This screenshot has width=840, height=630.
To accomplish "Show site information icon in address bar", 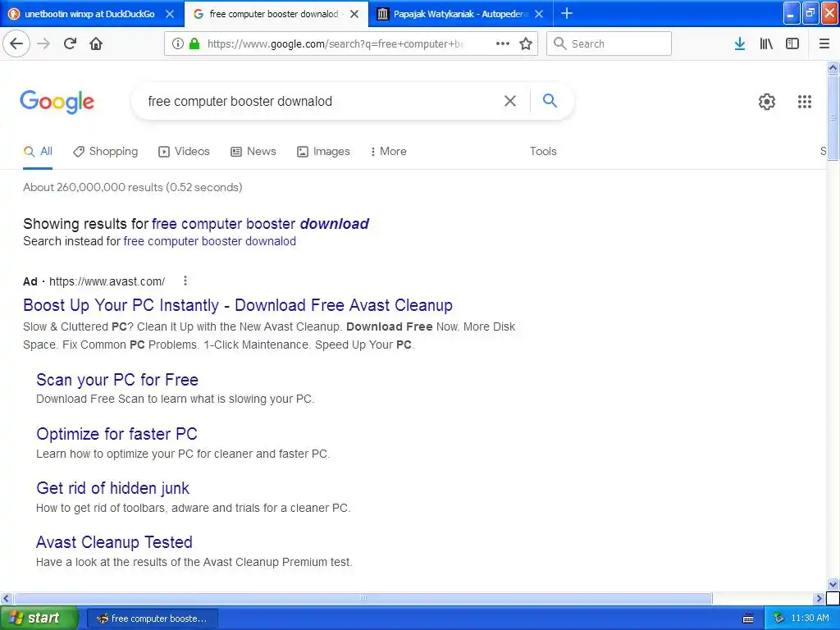I will [178, 43].
